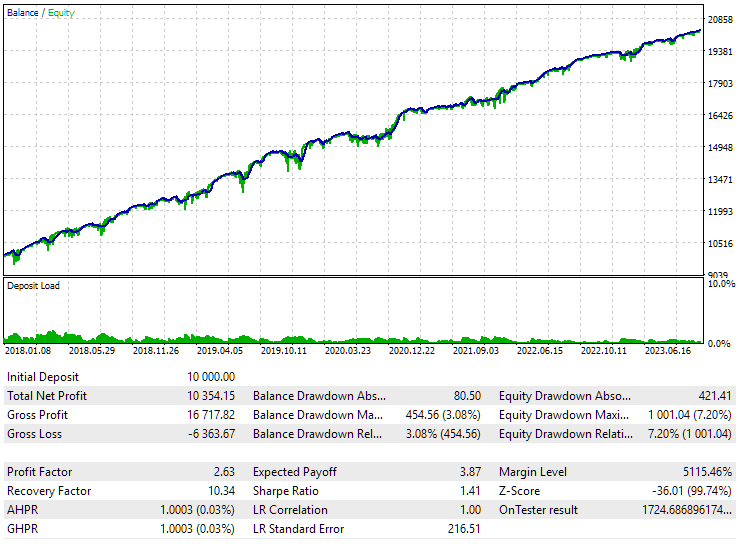747x546 pixels.
Task: Click the 10.0% deposit load scale label
Action: (x=721, y=285)
